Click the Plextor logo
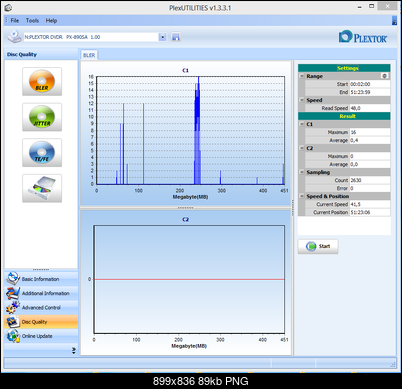The image size is (402, 389). (x=363, y=37)
